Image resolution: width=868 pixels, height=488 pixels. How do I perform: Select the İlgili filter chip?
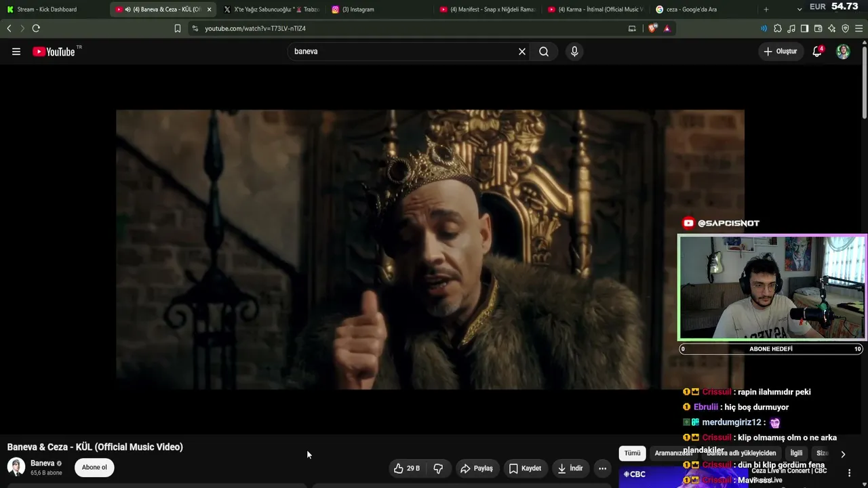point(796,453)
